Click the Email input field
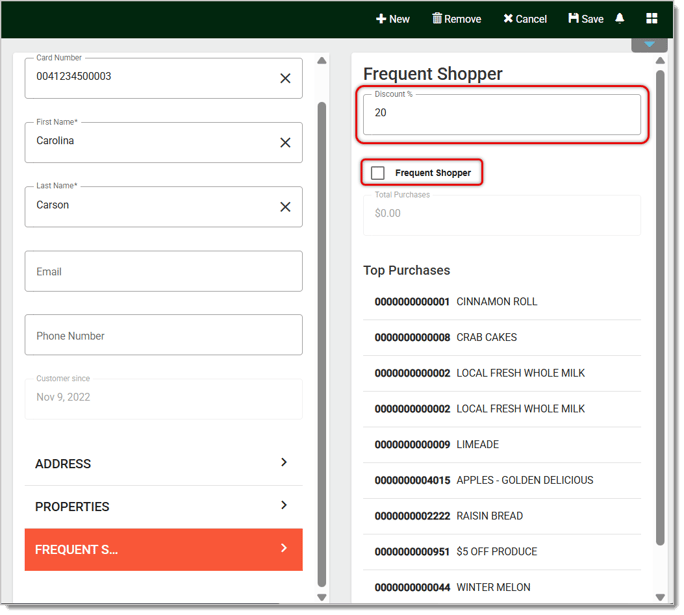The width and height of the screenshot is (684, 615). pos(164,271)
